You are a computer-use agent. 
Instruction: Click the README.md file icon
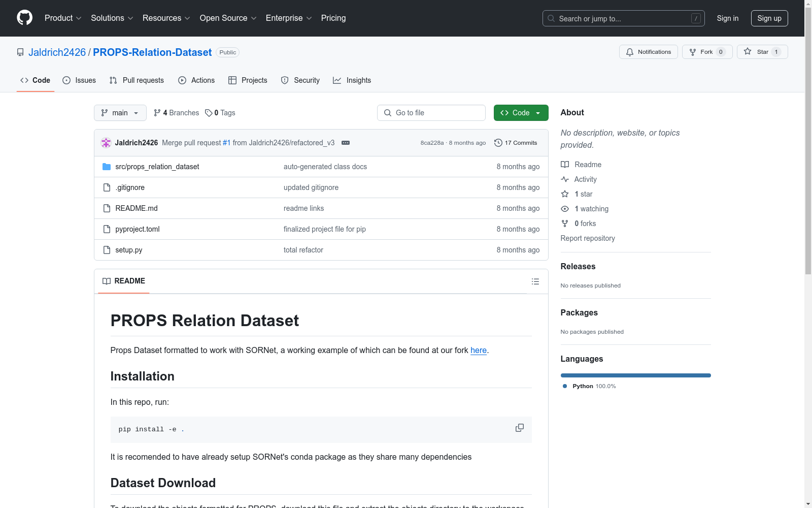pyautogui.click(x=107, y=208)
